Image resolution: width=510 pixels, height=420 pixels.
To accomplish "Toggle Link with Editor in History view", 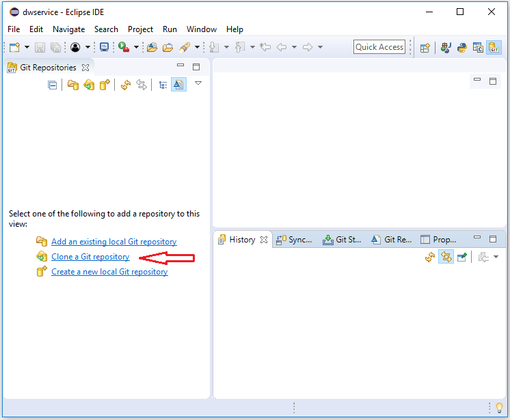I will (x=446, y=257).
